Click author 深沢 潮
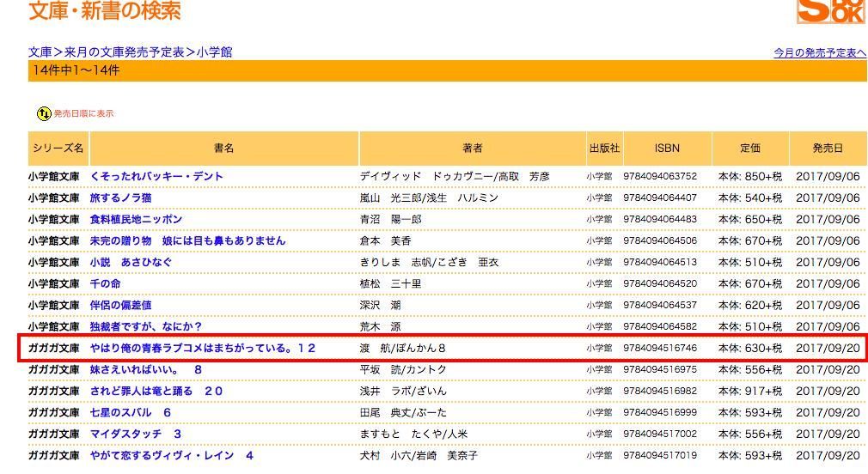This screenshot has height=474, width=868. click(381, 306)
